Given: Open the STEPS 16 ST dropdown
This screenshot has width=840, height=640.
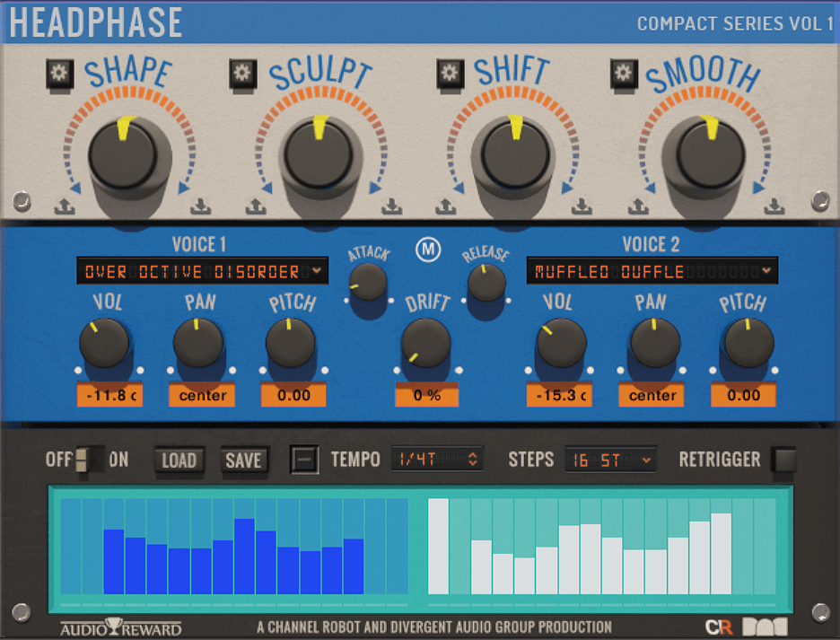Looking at the screenshot, I should (x=611, y=460).
